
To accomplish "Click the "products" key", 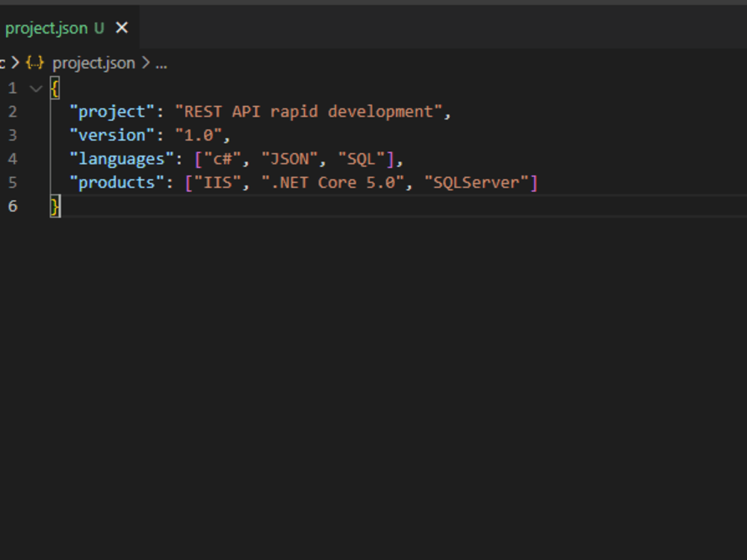I will pyautogui.click(x=117, y=183).
